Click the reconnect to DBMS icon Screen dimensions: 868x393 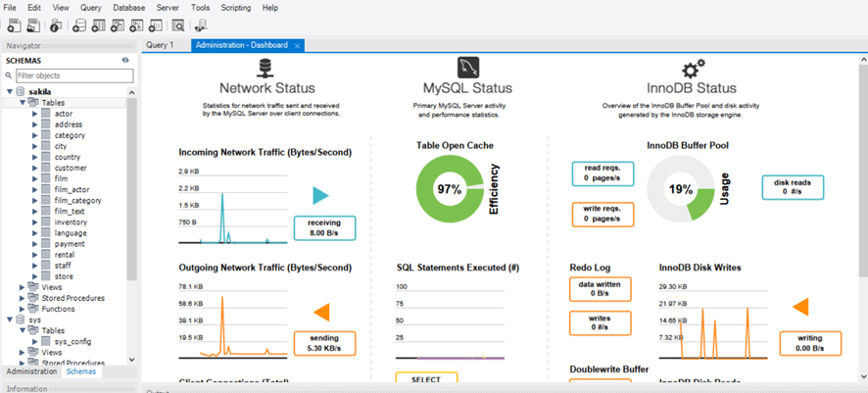202,25
